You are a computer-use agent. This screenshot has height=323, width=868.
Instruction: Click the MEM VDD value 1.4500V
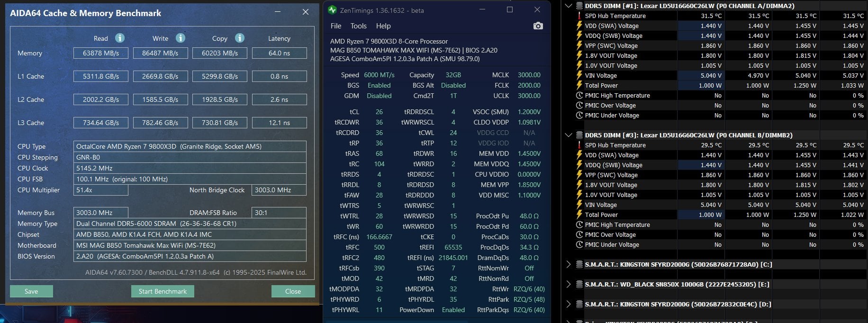[529, 153]
